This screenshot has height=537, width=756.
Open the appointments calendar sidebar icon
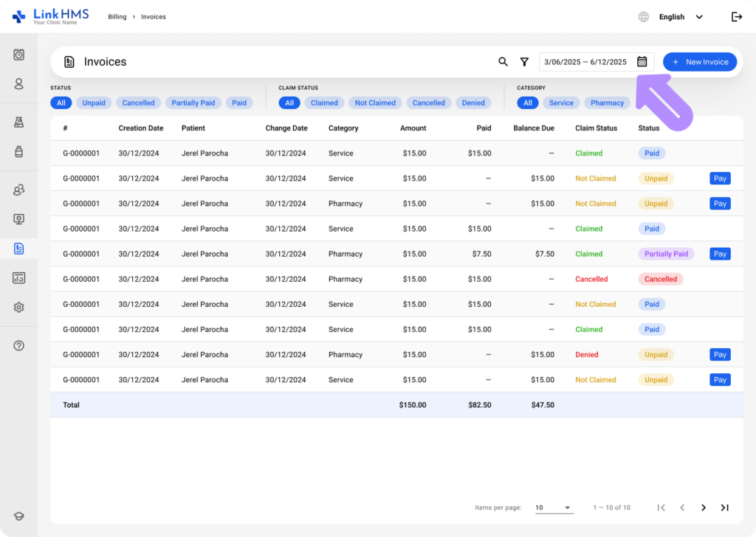tap(18, 55)
